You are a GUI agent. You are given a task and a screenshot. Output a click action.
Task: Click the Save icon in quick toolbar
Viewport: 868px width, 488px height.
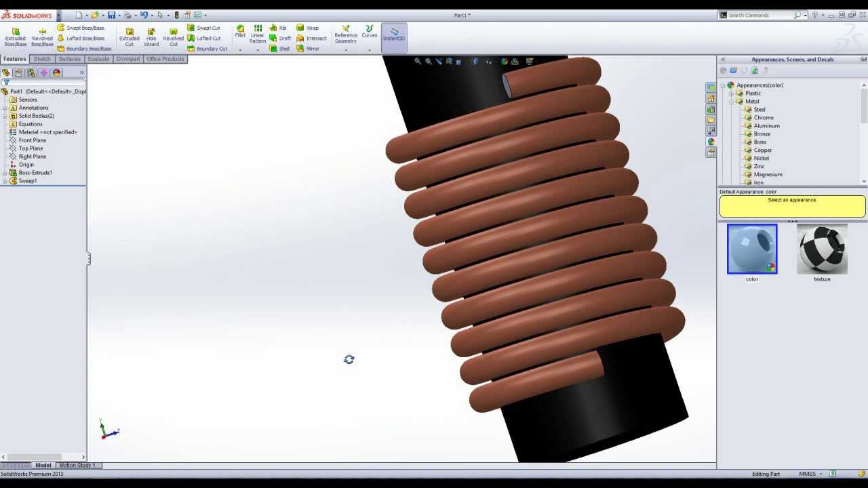click(x=112, y=15)
